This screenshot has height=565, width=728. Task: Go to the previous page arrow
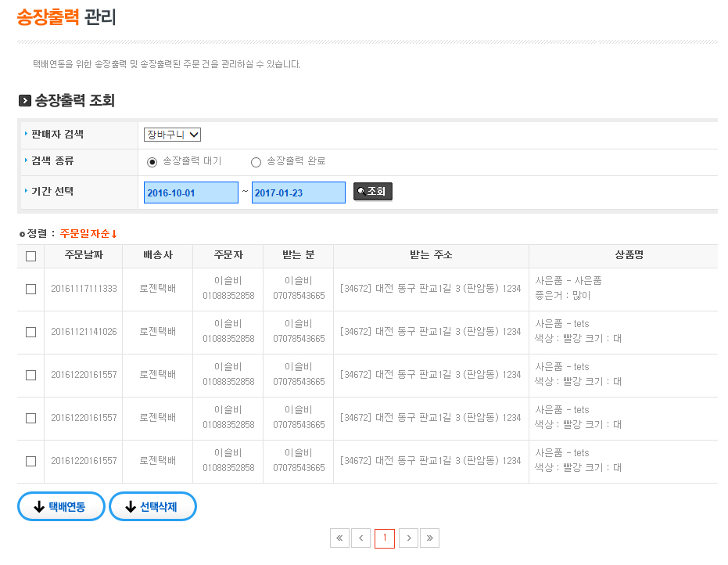361,538
